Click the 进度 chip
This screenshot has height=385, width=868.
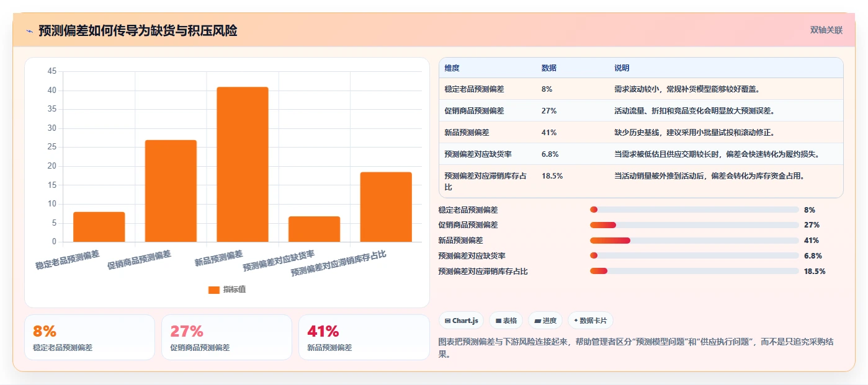pyautogui.click(x=545, y=321)
